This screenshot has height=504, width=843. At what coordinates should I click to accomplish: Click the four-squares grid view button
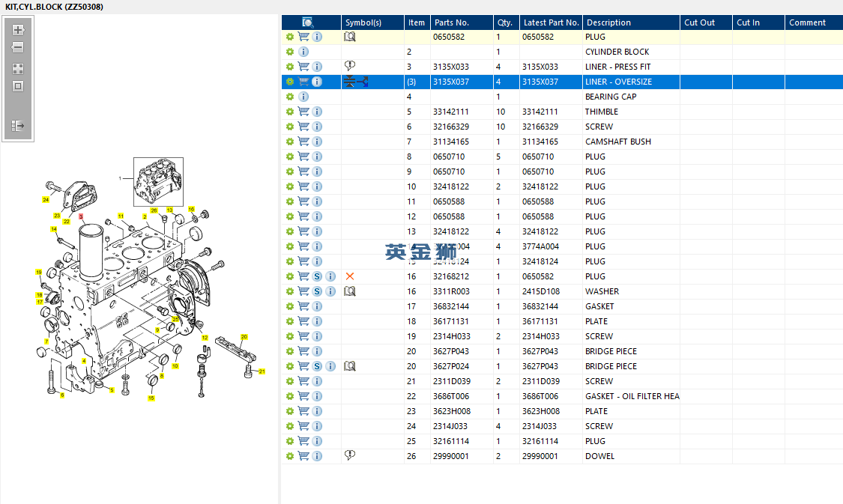click(x=19, y=68)
